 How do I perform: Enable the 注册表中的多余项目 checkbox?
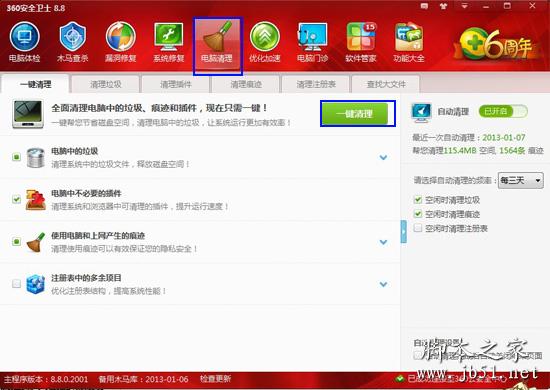click(x=16, y=283)
